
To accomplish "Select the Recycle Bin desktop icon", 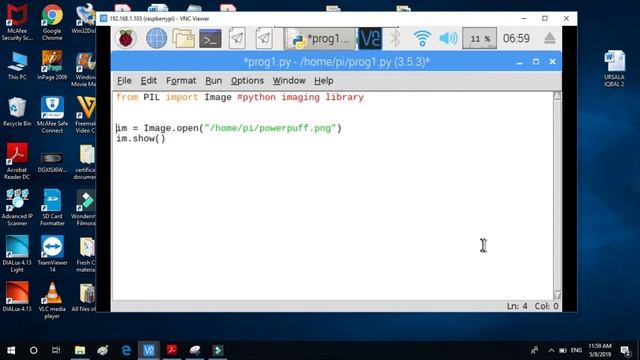I will (x=17, y=112).
